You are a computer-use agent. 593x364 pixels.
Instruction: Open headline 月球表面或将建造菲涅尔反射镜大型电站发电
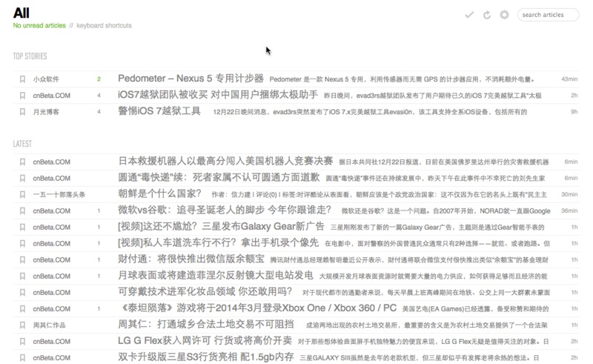click(216, 276)
